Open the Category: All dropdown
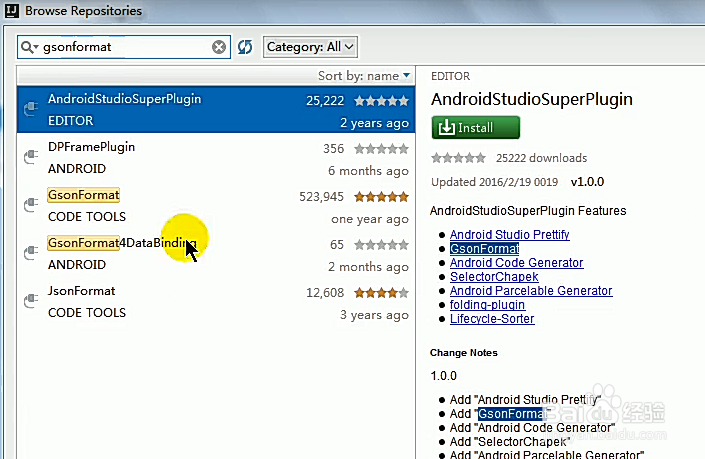The image size is (705, 459). pyautogui.click(x=310, y=47)
